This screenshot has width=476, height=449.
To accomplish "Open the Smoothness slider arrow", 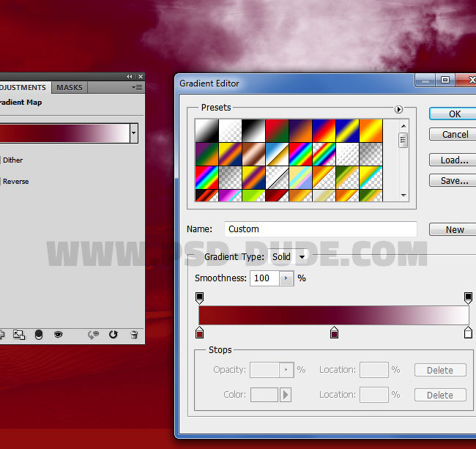I will 286,278.
